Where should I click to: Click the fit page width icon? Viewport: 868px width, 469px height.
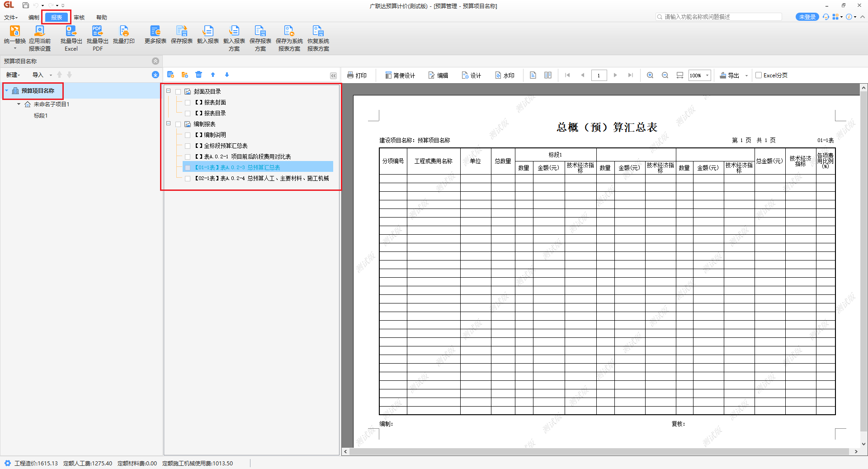[x=680, y=75]
